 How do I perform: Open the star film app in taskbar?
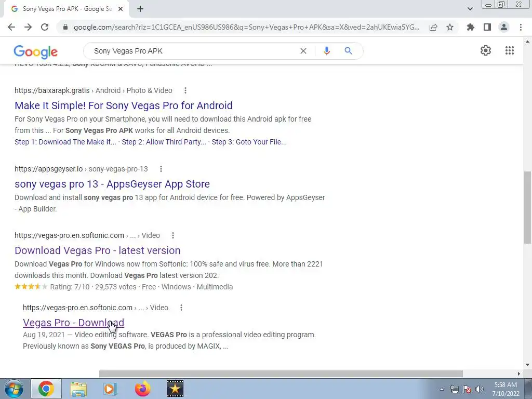pos(175,389)
